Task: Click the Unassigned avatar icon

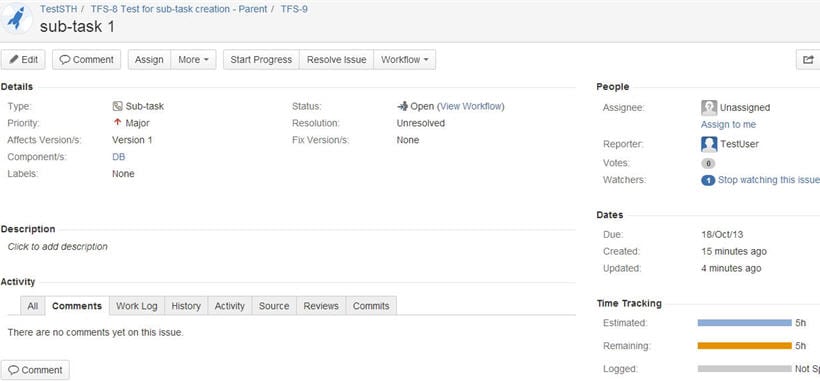Action: coord(709,108)
